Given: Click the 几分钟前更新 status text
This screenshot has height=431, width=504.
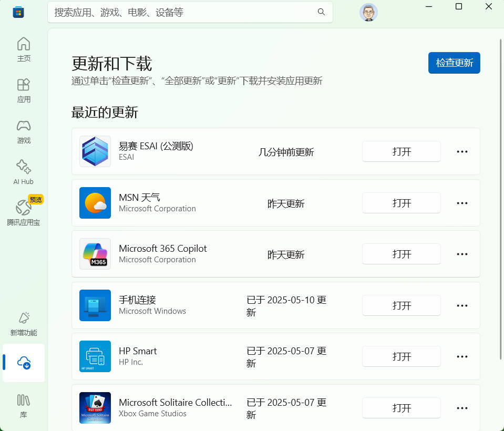Looking at the screenshot, I should click(x=286, y=152).
